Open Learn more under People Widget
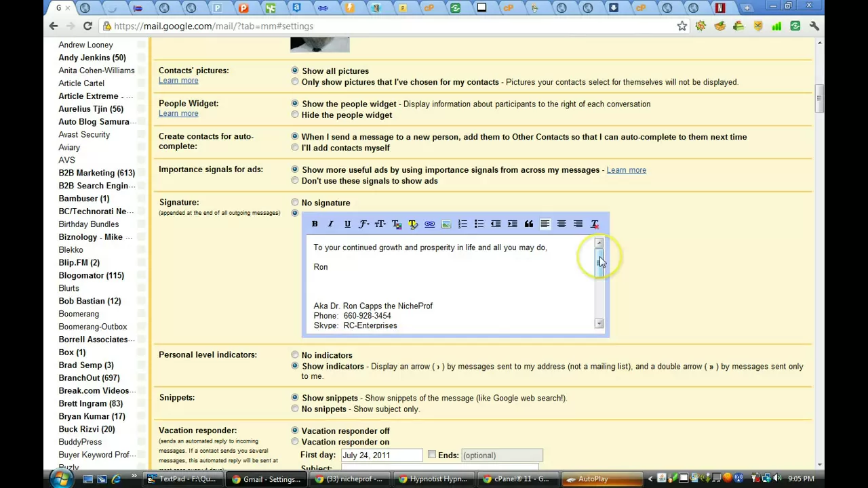 coord(178,113)
